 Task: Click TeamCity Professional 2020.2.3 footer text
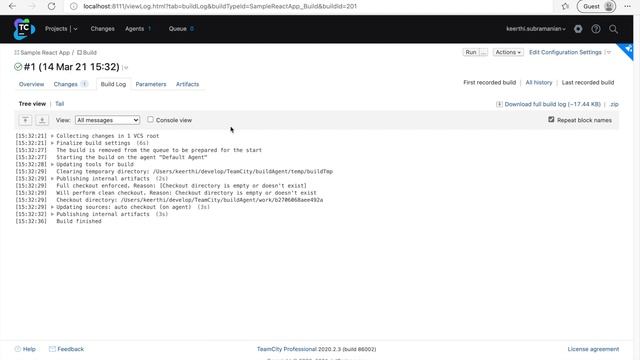pyautogui.click(x=316, y=349)
